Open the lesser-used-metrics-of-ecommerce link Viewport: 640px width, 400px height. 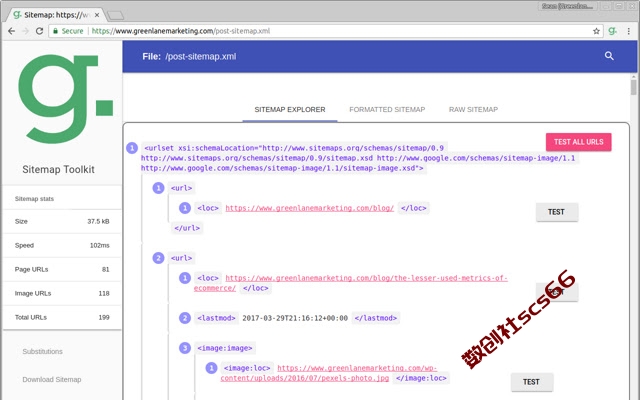click(351, 283)
